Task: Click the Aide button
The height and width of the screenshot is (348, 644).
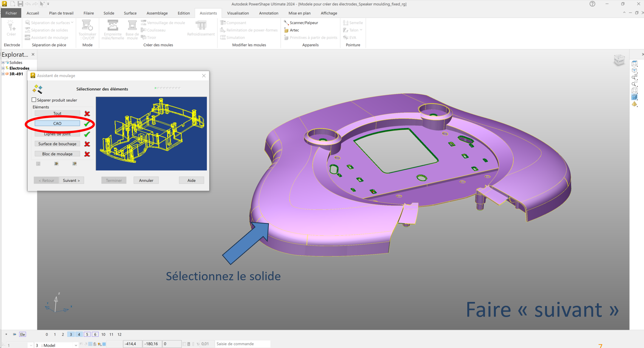Action: coord(192,180)
